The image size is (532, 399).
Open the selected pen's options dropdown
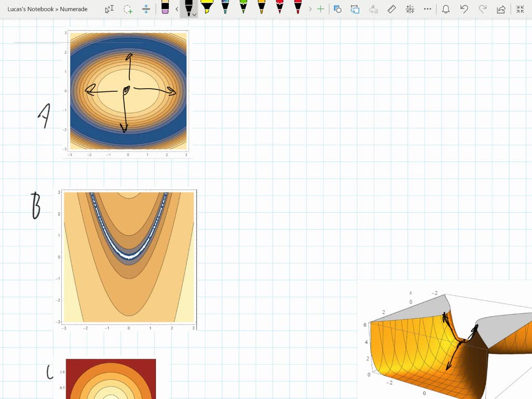pos(195,14)
